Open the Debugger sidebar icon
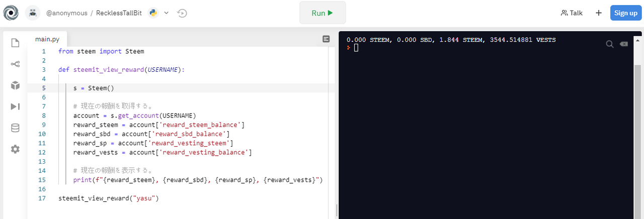The image size is (644, 219). pyautogui.click(x=15, y=106)
